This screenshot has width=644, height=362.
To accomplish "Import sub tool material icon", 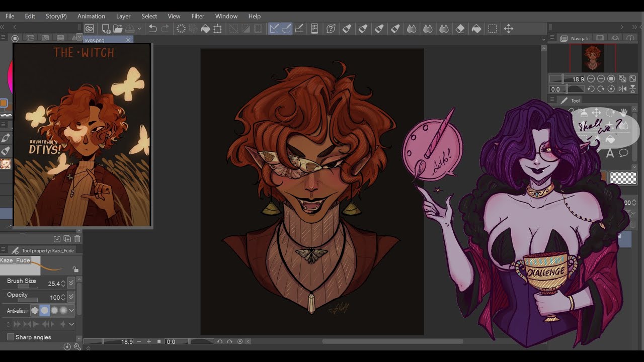I will pos(57,239).
